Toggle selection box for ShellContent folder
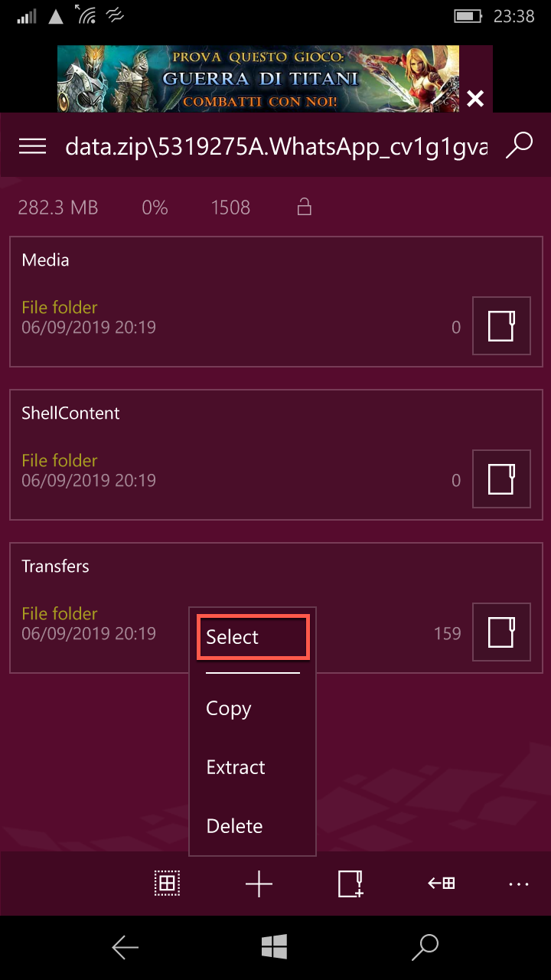Screen dimensions: 551x980 (502, 479)
